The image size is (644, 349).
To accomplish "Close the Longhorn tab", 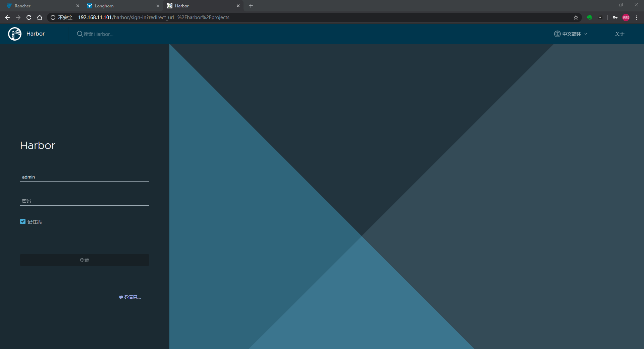I will [158, 6].
